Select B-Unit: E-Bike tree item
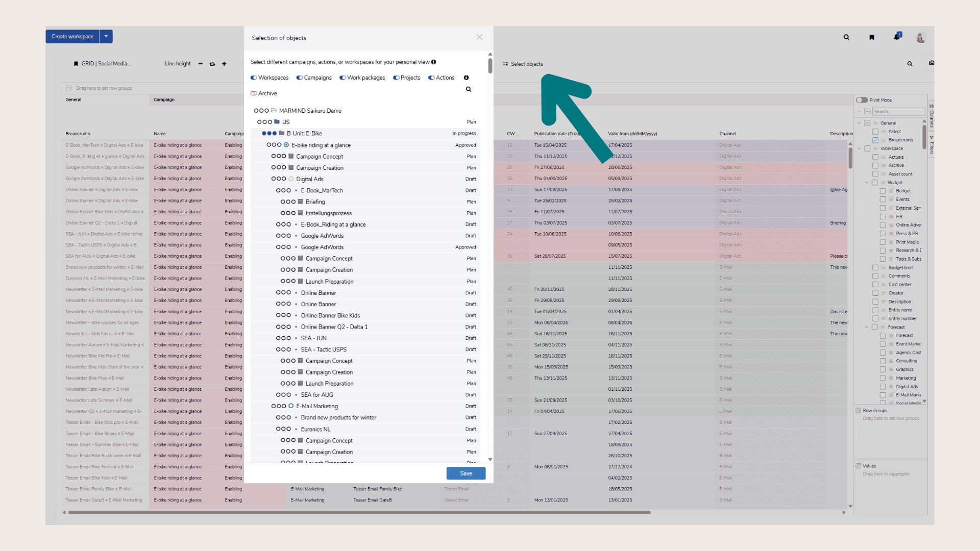Screen dimensions: 980x551 (304, 134)
